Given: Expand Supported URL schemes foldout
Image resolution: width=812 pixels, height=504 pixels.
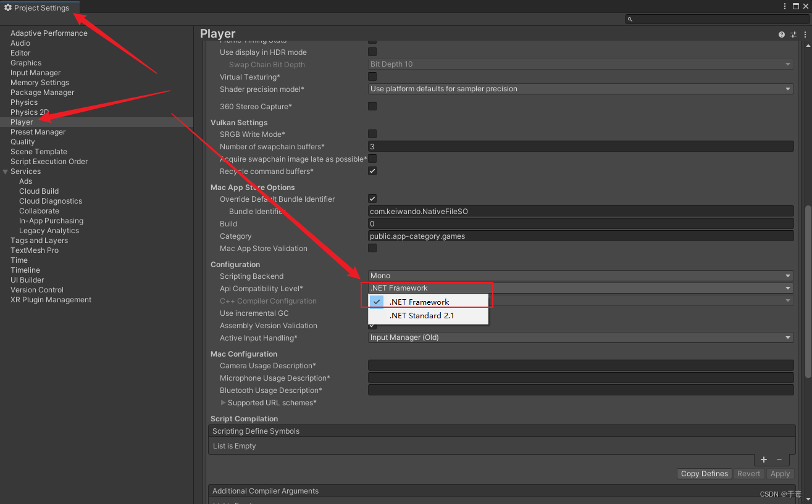Looking at the screenshot, I should tap(224, 403).
